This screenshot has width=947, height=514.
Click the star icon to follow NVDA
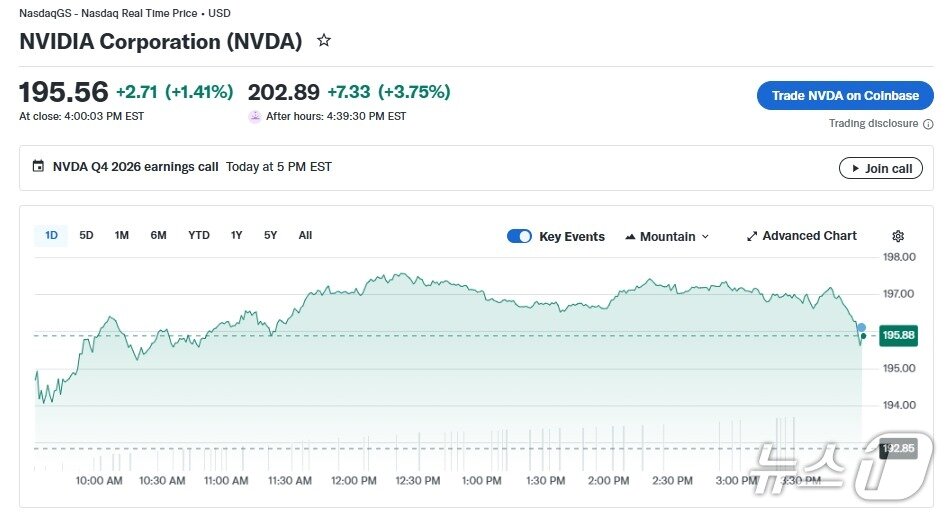coord(324,41)
